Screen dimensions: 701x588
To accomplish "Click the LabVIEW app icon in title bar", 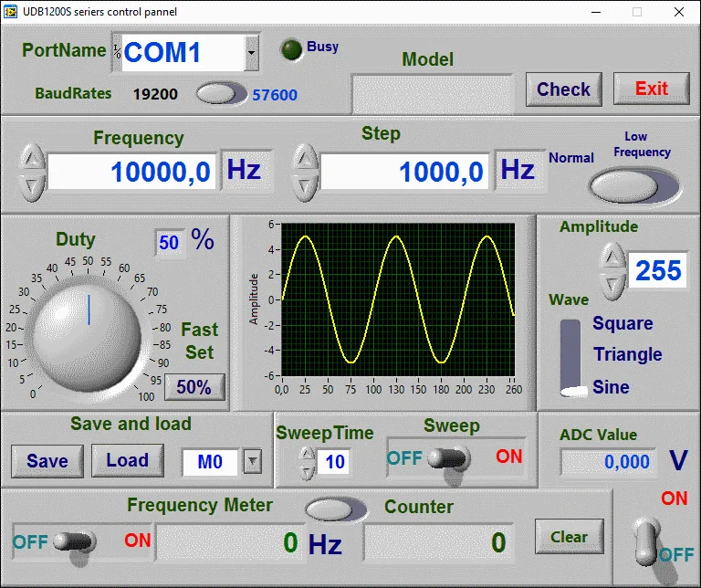I will tap(11, 12).
